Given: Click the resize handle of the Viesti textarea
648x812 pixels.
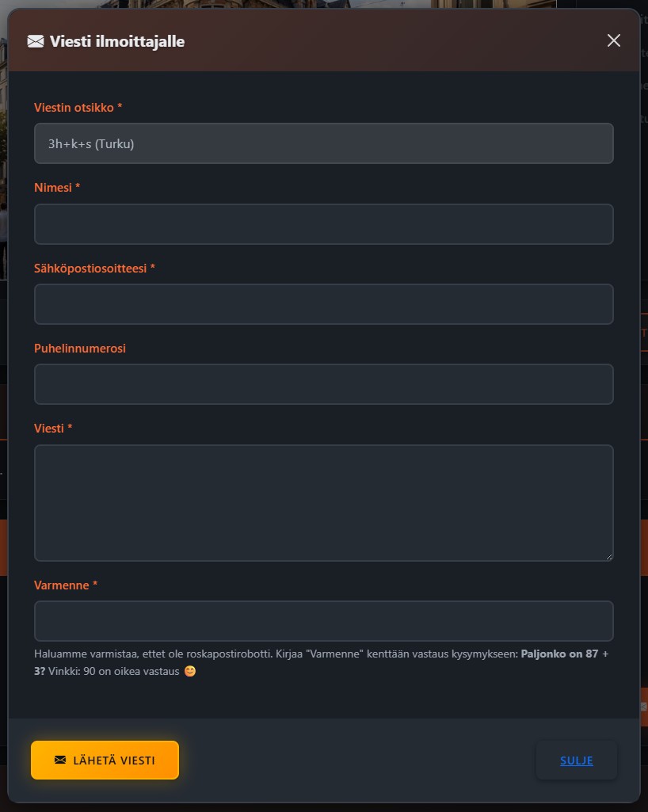Looking at the screenshot, I should [608, 556].
